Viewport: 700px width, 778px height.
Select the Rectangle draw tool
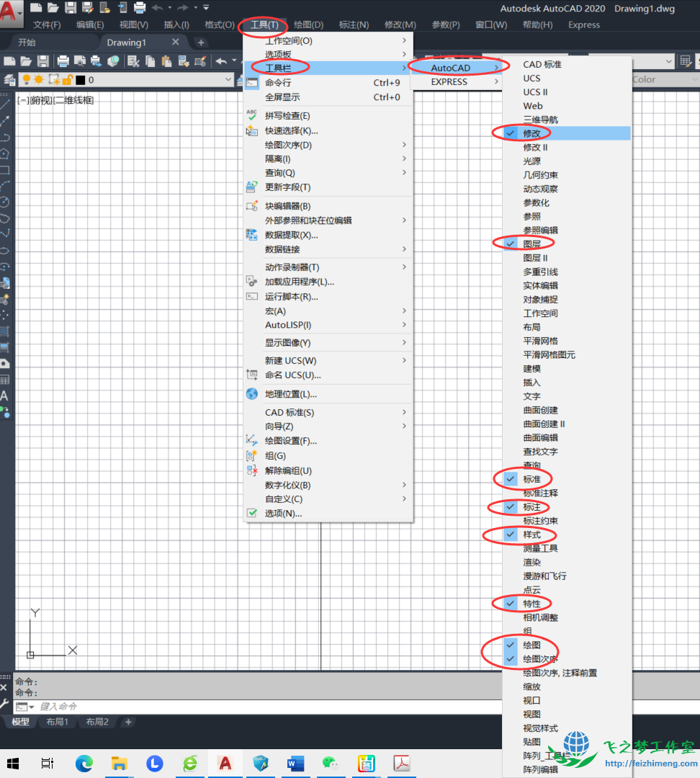pyautogui.click(x=5, y=170)
